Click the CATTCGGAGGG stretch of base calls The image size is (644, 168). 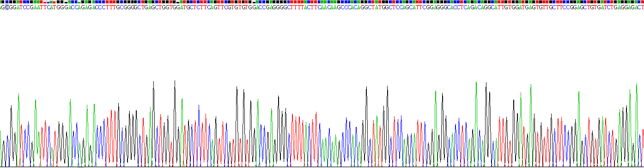[428, 8]
